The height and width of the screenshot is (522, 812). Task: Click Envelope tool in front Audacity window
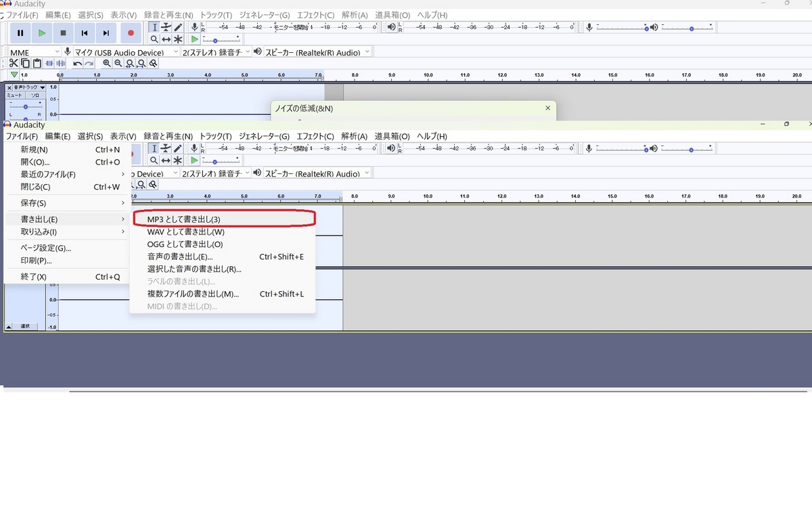(x=166, y=148)
